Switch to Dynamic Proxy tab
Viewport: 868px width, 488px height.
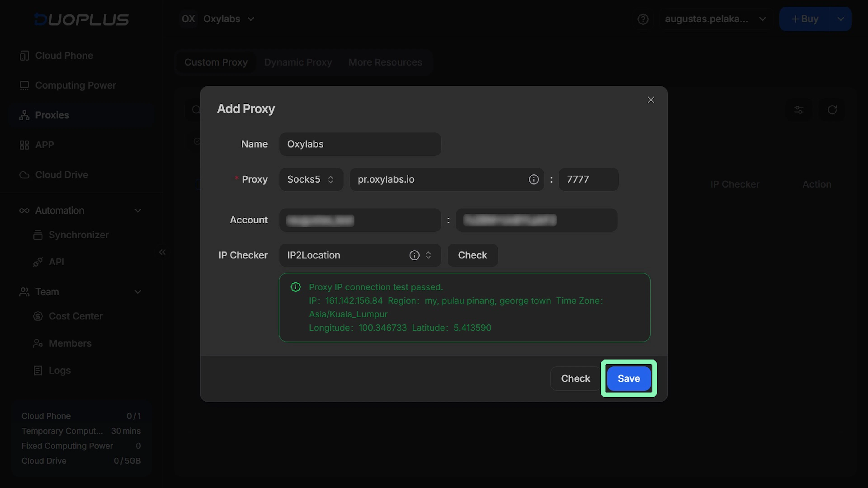tap(298, 62)
